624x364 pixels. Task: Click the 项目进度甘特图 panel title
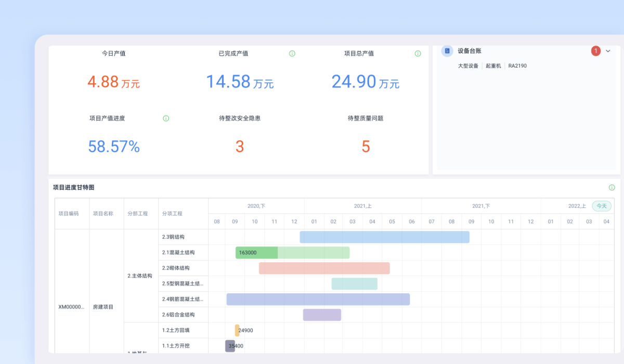74,188
